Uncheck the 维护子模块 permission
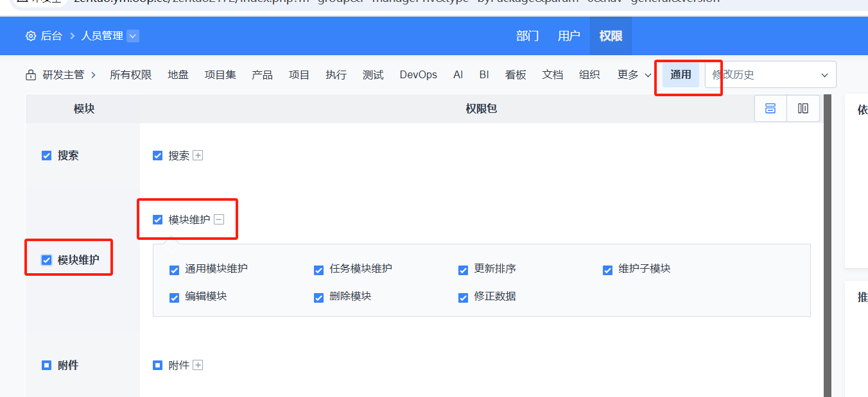 pos(607,270)
